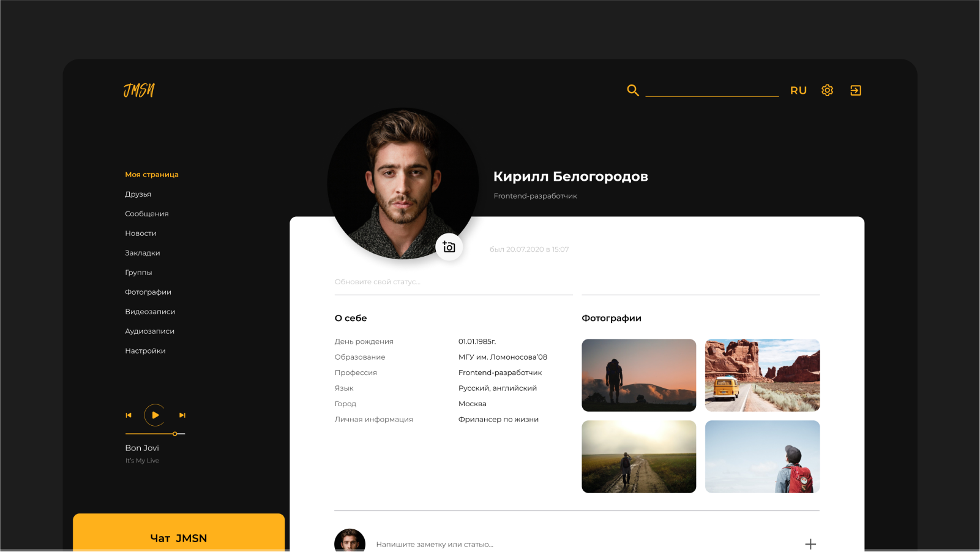The width and height of the screenshot is (980, 552).
Task: Click the logout icon
Action: tap(856, 91)
